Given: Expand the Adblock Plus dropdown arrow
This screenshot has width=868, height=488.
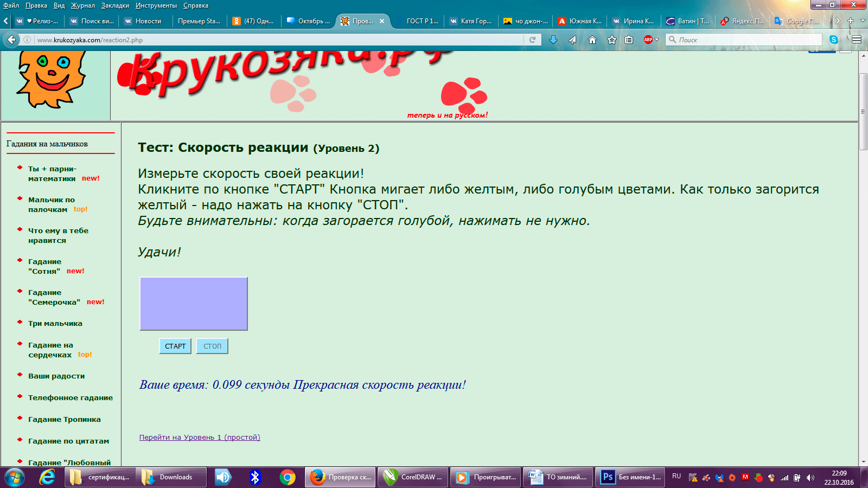Looking at the screenshot, I should pyautogui.click(x=656, y=40).
